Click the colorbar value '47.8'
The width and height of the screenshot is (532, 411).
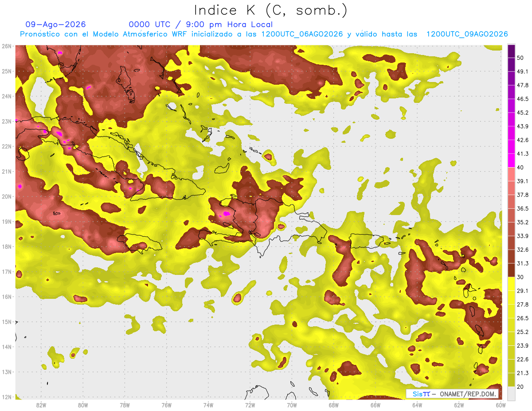[523, 85]
